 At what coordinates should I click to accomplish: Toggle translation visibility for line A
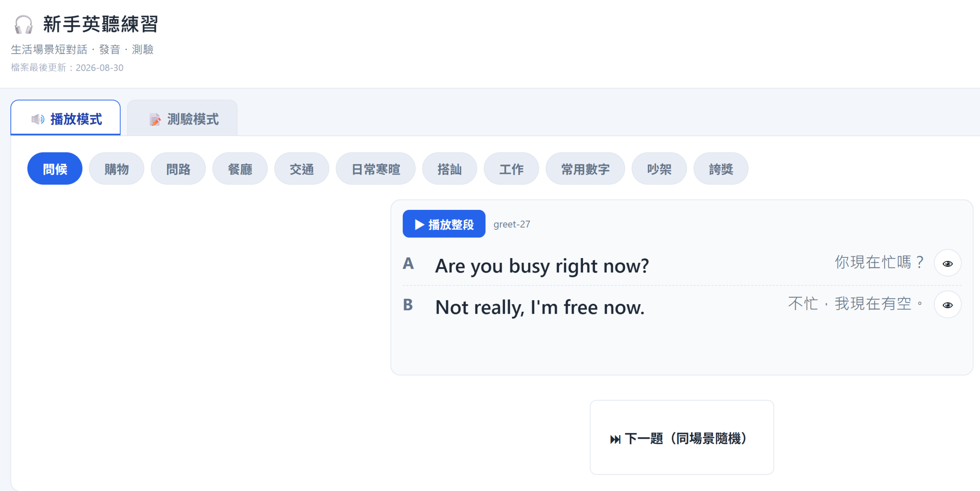coord(947,264)
